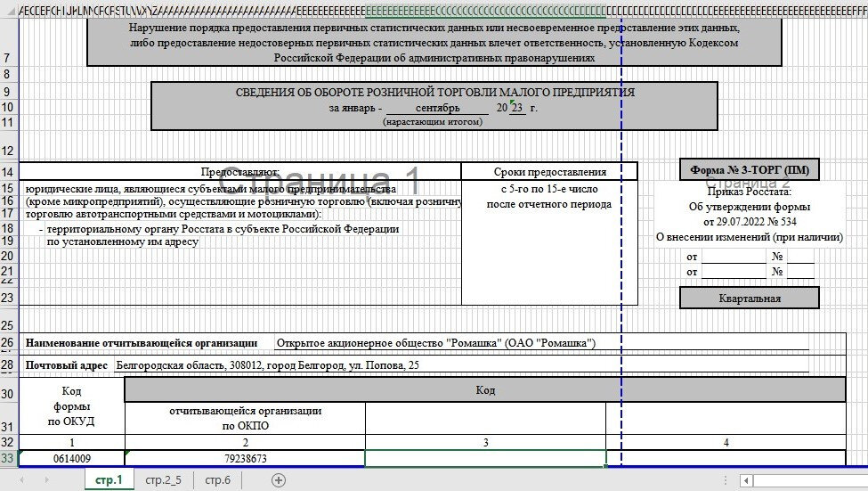Select the 'с 5-го по 15-е число' text

point(549,189)
